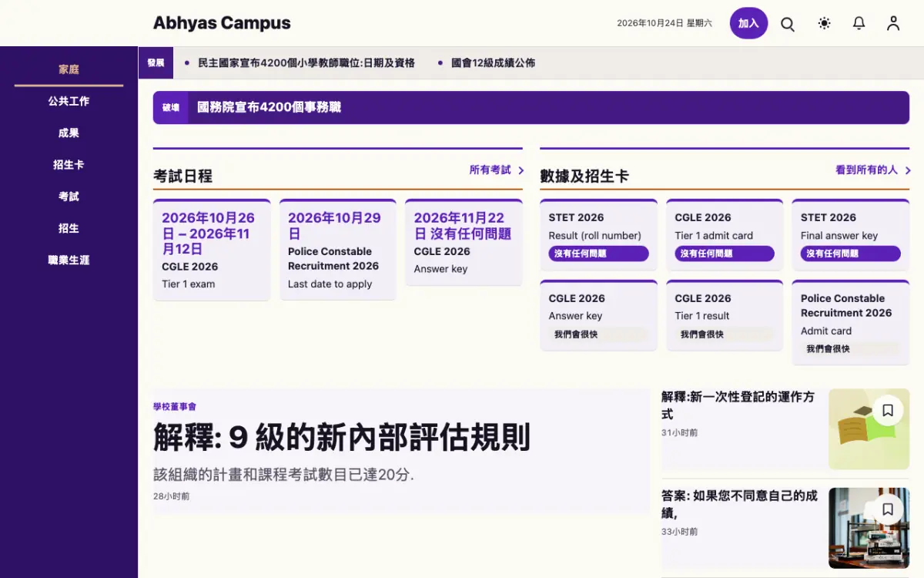Open STET 2026 Result (roll number) card
924x578 pixels.
pos(598,235)
